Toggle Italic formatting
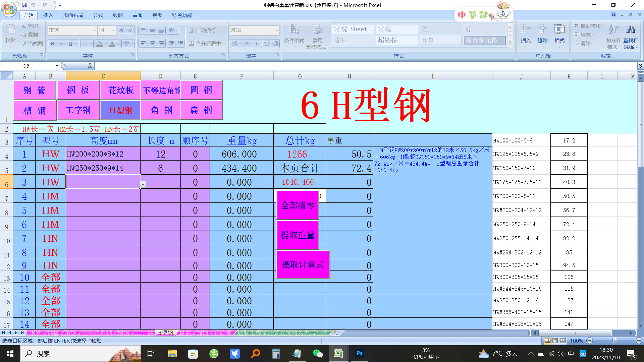The height and width of the screenshot is (362, 644). [61, 43]
